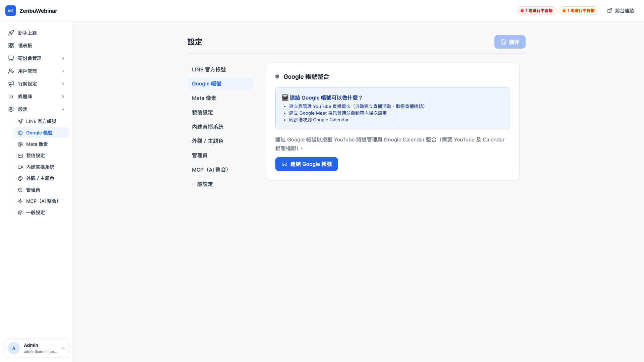This screenshot has width=644, height=362.
Task: Click the external link icon beside 前台連結
Action: tap(610, 11)
